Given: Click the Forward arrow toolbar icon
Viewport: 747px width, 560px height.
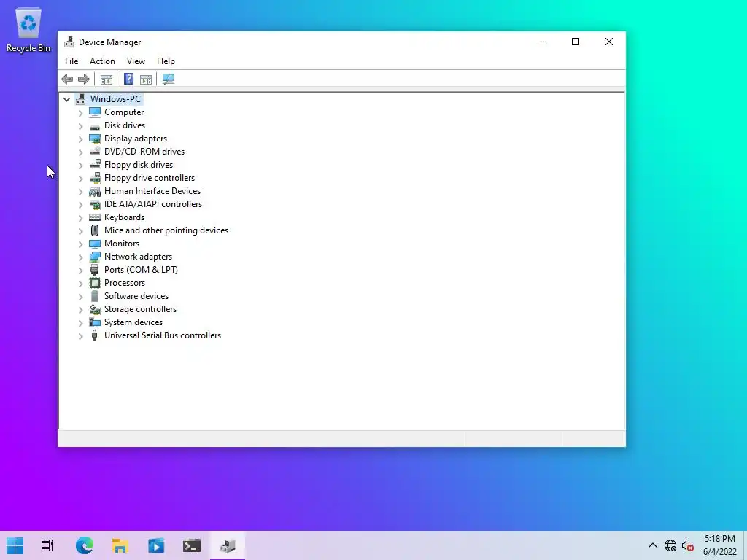Looking at the screenshot, I should tap(83, 79).
